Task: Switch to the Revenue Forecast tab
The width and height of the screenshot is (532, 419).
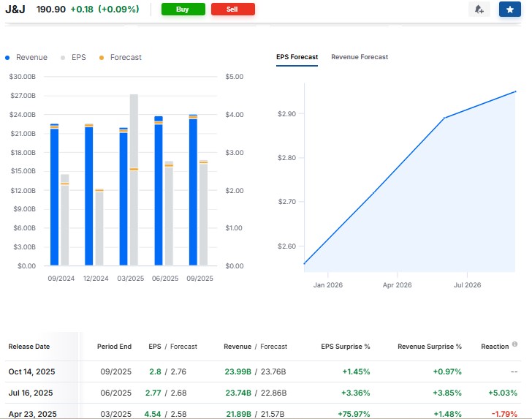Action: [x=360, y=57]
